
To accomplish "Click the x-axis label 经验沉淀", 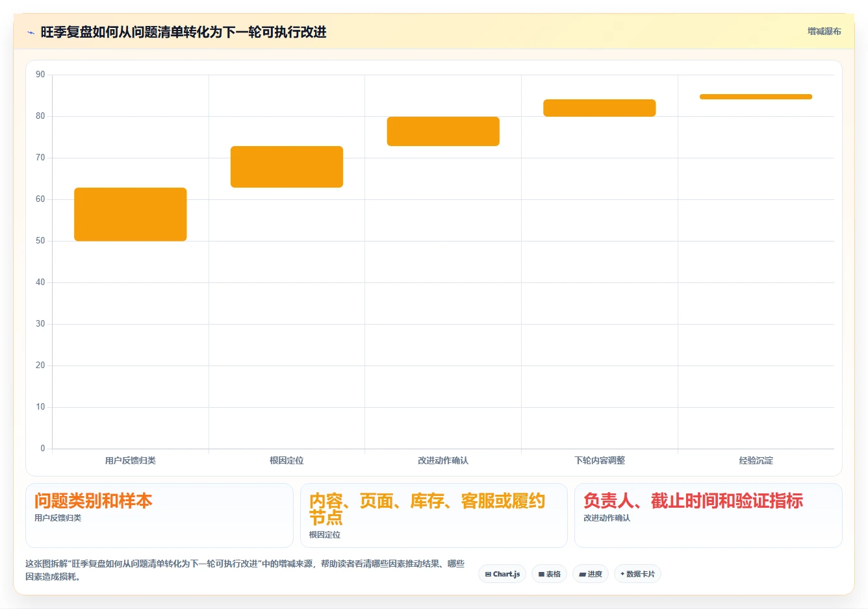I will pyautogui.click(x=756, y=460).
